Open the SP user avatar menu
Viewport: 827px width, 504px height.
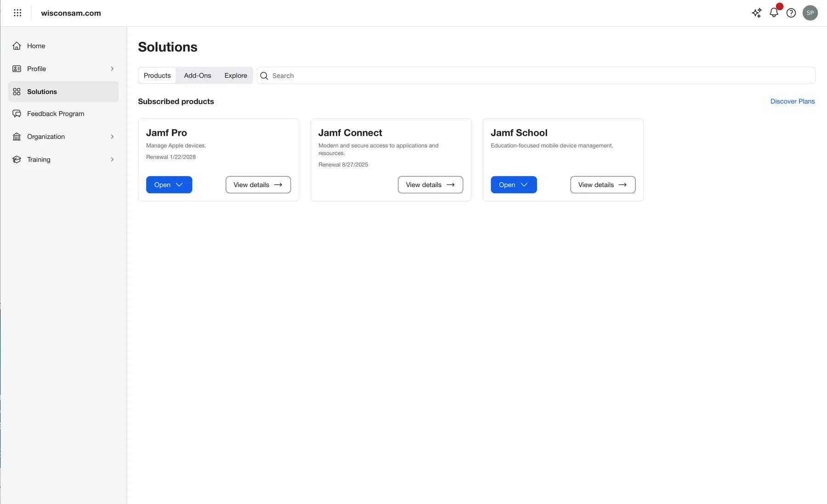(x=810, y=13)
